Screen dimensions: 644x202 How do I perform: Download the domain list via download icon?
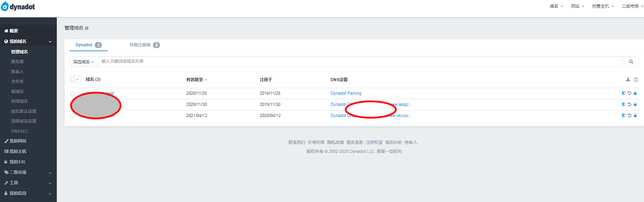(x=628, y=80)
